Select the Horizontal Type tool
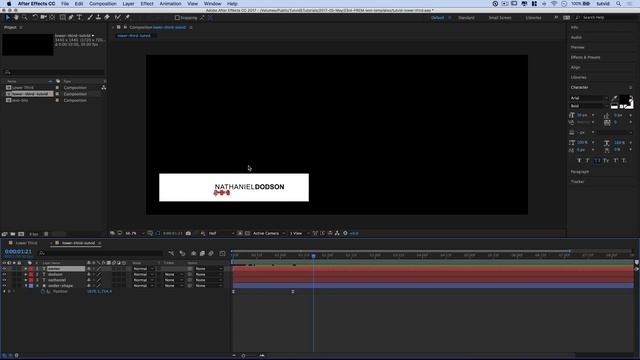Viewport: 640px width, 360px height. (x=80, y=18)
